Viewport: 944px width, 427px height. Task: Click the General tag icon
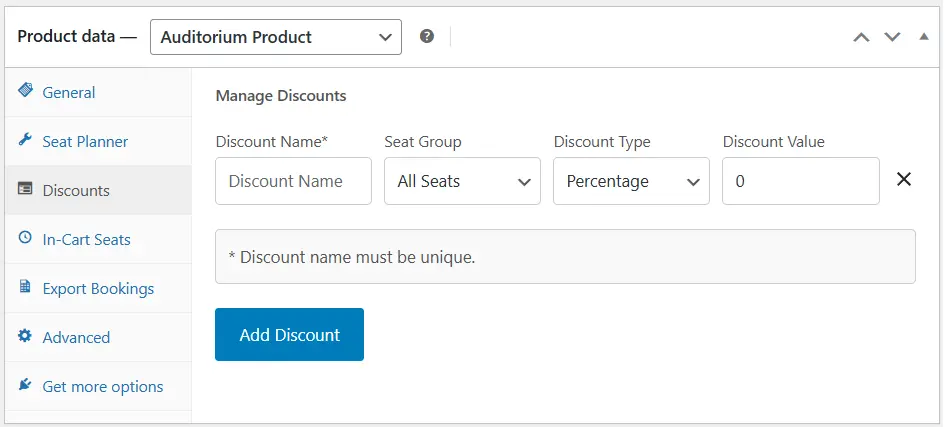coord(25,92)
